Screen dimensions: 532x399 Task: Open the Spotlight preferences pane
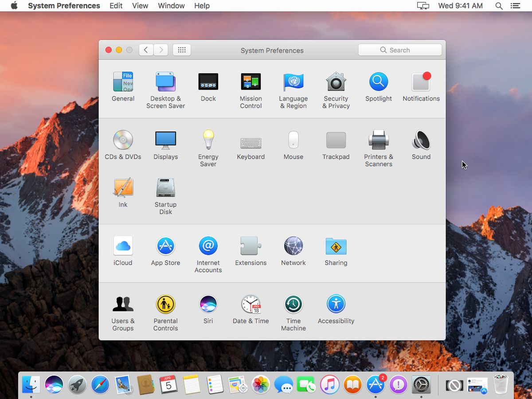click(378, 87)
